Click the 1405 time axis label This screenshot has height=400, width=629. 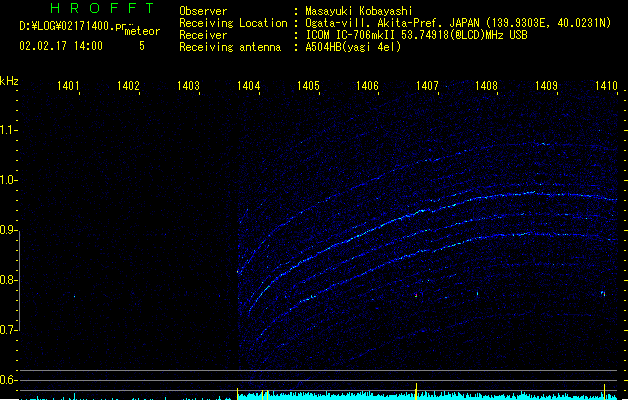click(x=308, y=86)
